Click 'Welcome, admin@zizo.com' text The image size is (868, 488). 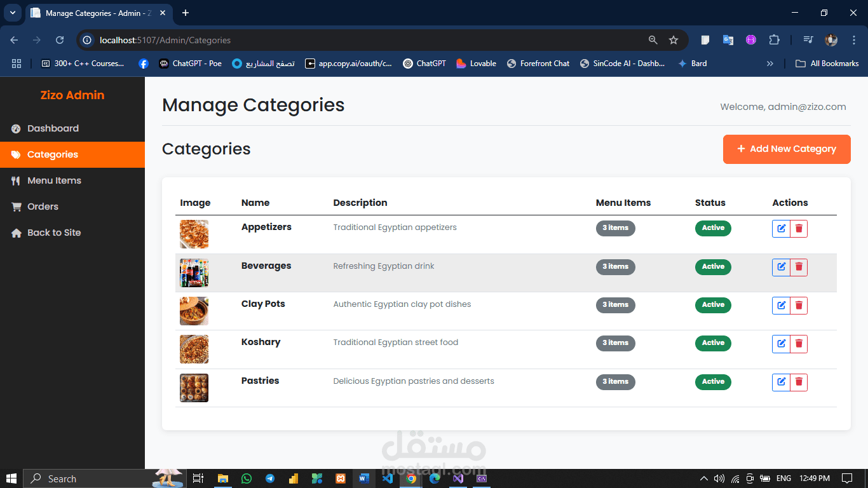783,107
